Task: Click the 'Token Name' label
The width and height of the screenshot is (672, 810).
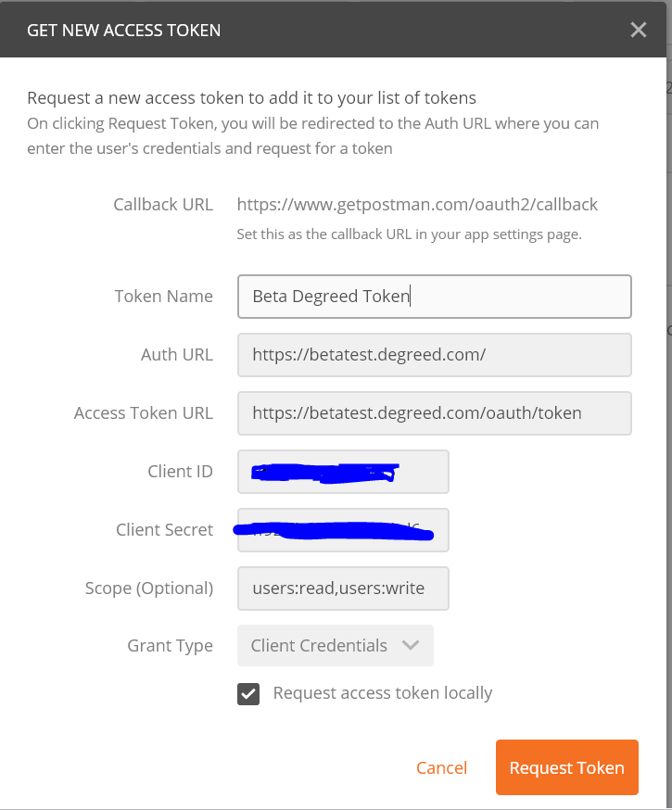Action: click(163, 297)
